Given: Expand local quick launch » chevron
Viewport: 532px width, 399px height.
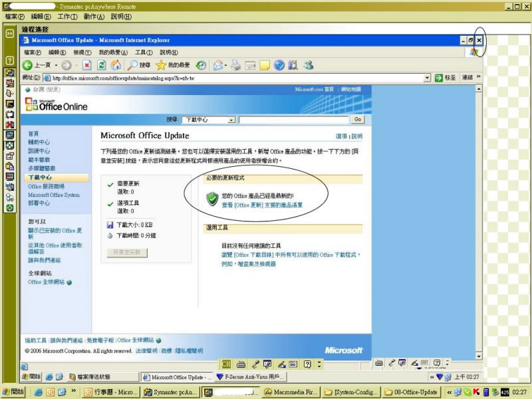Looking at the screenshot, I should (x=73, y=391).
